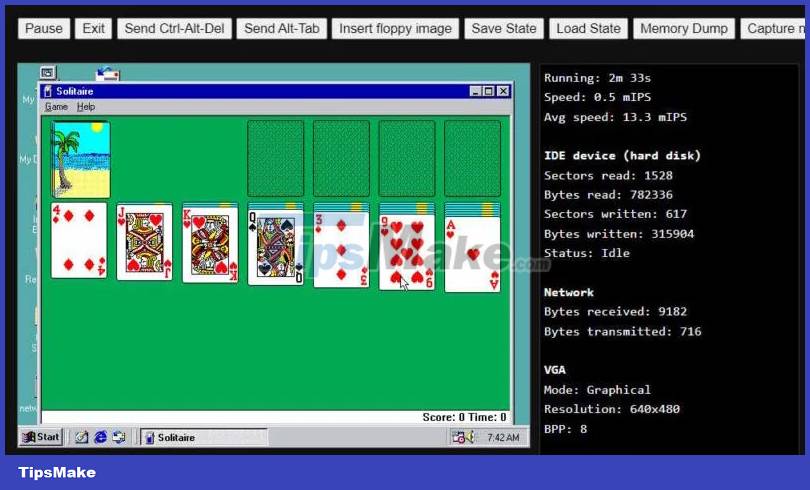This screenshot has height=490, width=810.
Task: Click the Send Alt-Tab button
Action: (x=282, y=28)
